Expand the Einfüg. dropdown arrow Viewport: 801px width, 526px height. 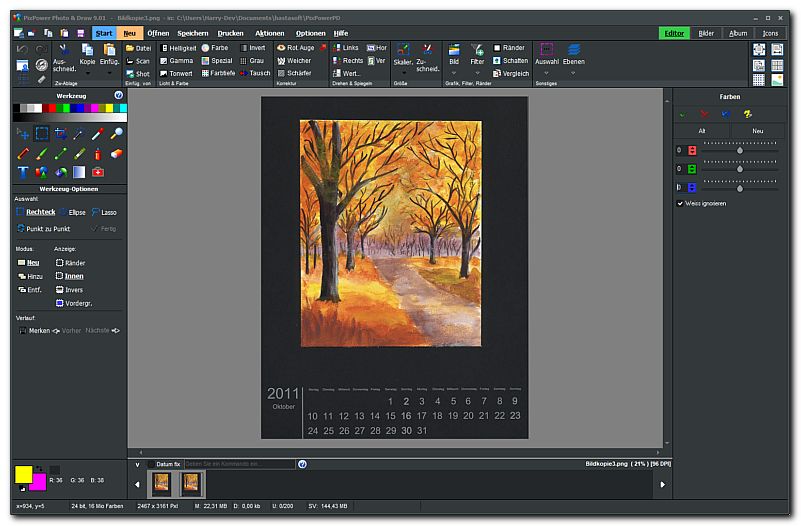coord(109,73)
